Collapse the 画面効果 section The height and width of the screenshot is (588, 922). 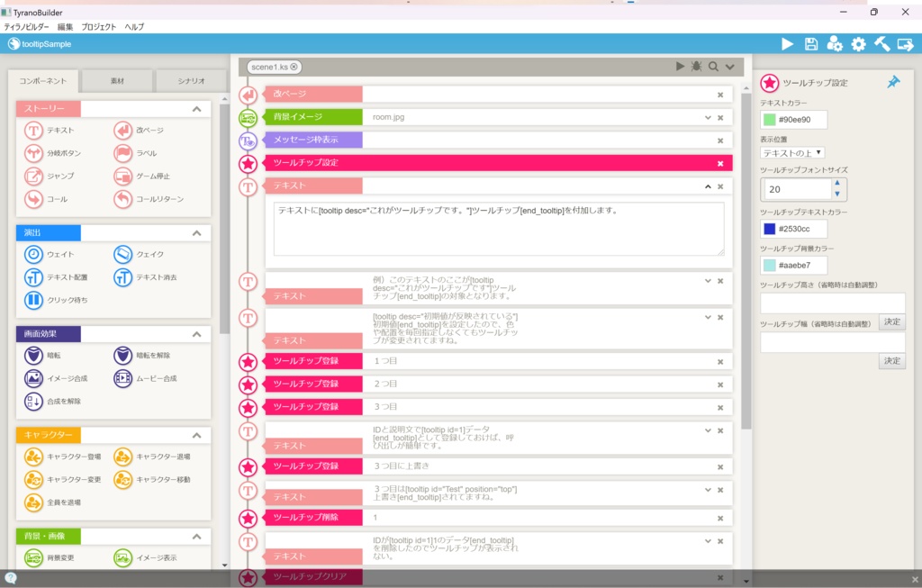coord(197,334)
